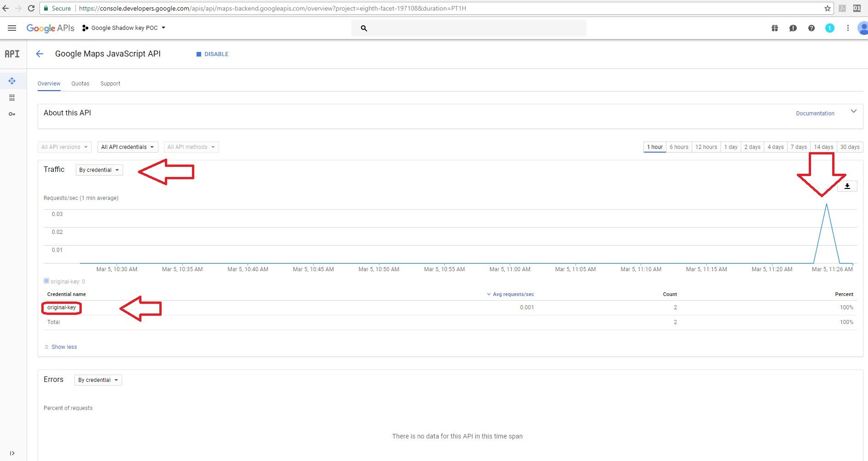
Task: Expand the sidebar toggle at bottom left
Action: (x=12, y=453)
